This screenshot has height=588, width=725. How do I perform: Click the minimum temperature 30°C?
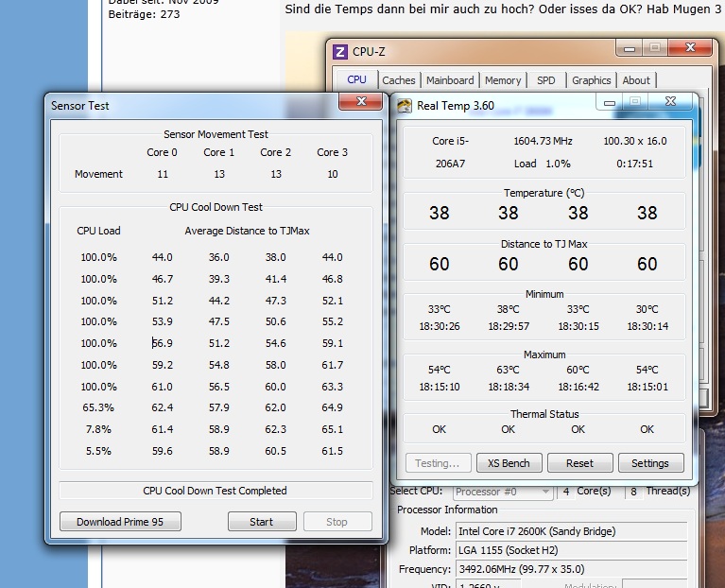point(647,309)
